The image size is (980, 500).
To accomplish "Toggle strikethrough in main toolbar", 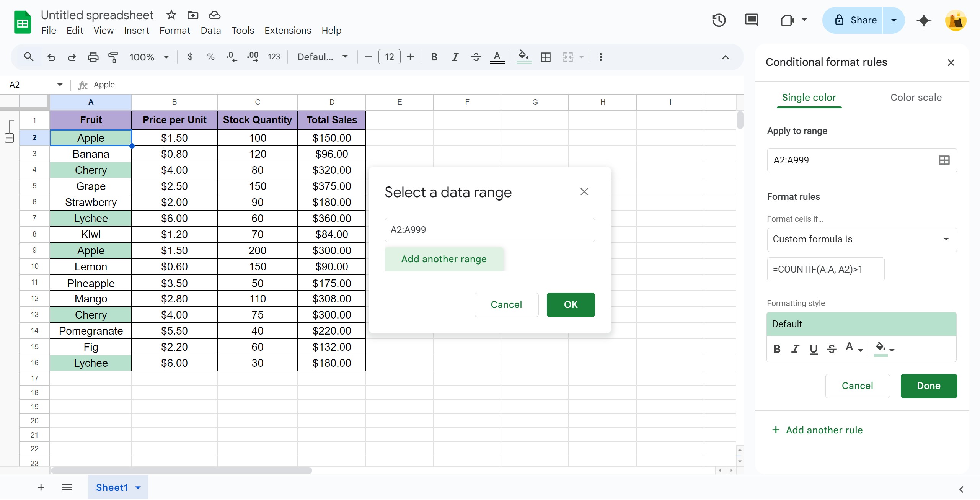I will coord(476,57).
